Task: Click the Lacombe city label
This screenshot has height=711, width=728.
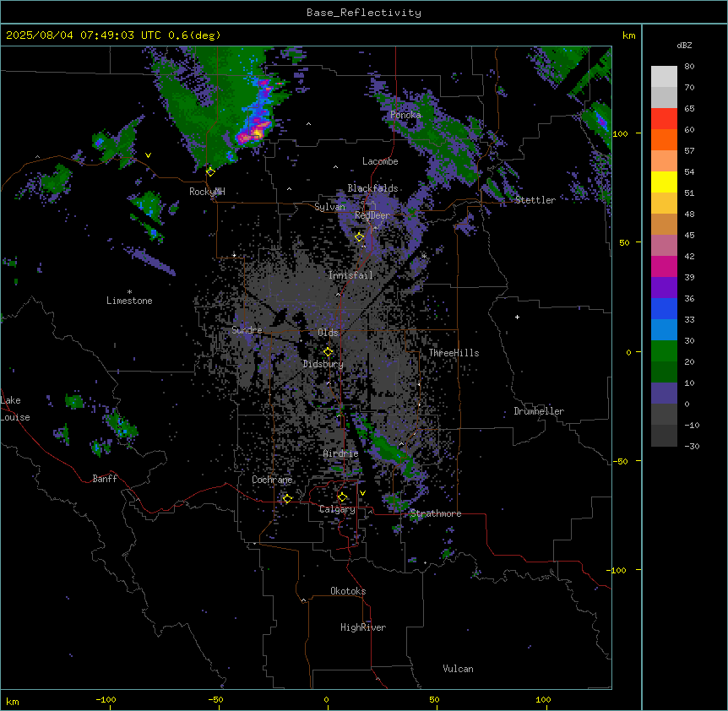Action: click(x=380, y=161)
